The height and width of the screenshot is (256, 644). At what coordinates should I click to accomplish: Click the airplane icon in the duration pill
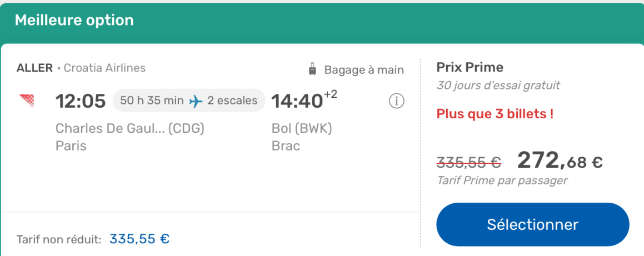[x=196, y=101]
